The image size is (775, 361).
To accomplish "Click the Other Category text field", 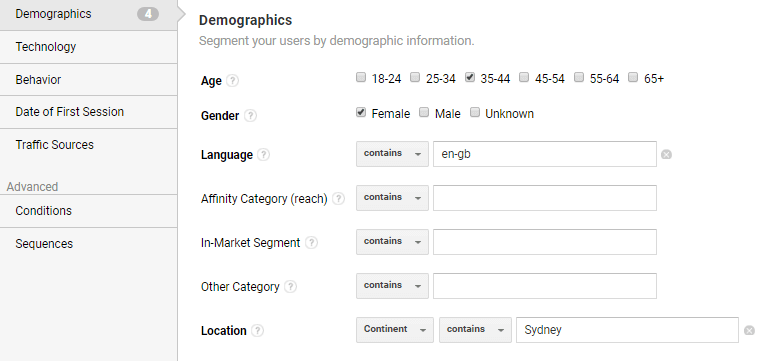I will [x=545, y=286].
